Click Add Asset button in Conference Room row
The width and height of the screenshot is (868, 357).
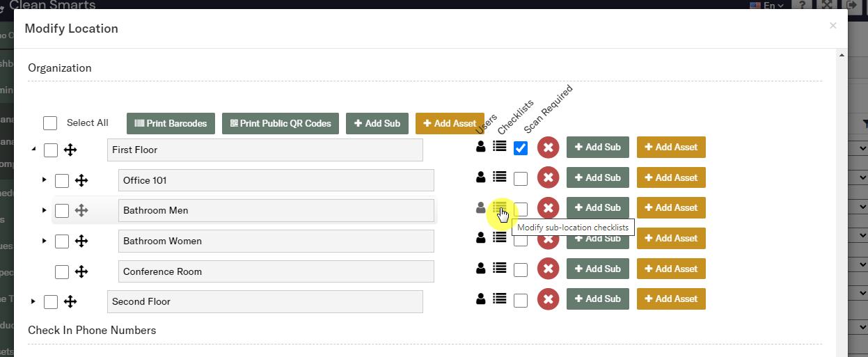671,269
